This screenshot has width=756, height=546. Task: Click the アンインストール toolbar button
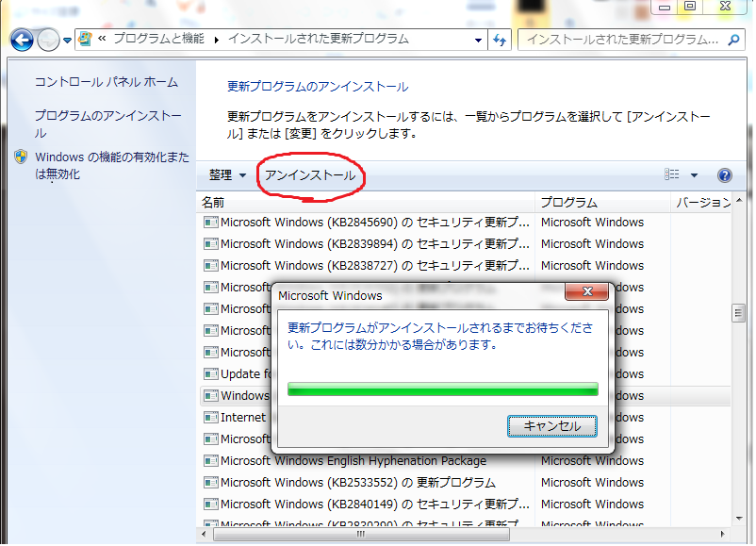pyautogui.click(x=310, y=175)
